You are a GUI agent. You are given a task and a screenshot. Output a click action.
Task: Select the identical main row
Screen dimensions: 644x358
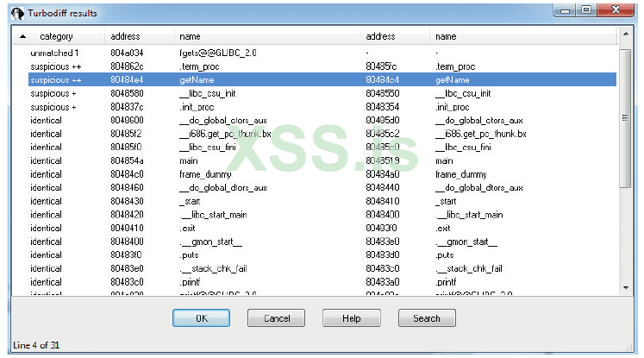pos(322,160)
